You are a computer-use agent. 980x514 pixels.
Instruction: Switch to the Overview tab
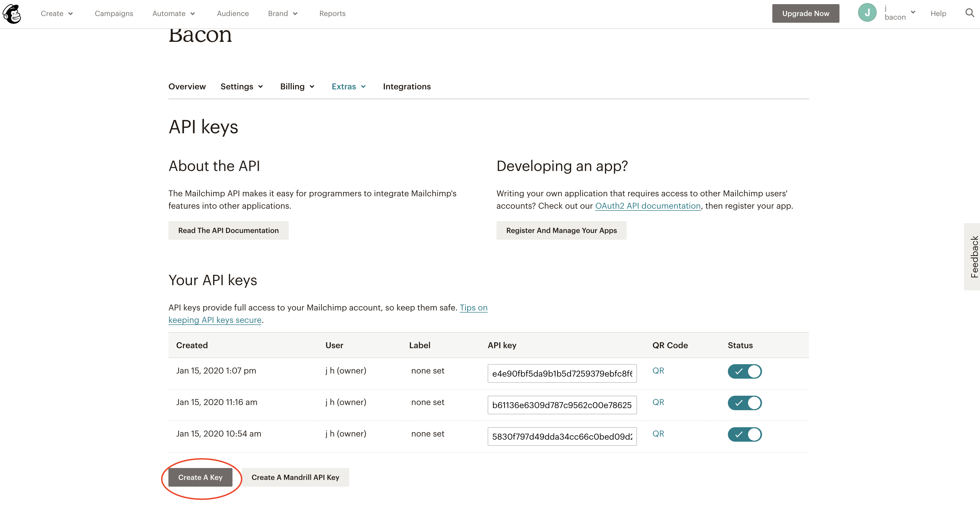click(x=187, y=86)
